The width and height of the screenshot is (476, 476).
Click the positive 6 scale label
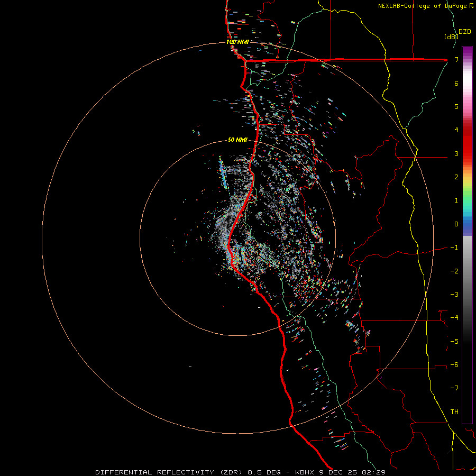[456, 83]
